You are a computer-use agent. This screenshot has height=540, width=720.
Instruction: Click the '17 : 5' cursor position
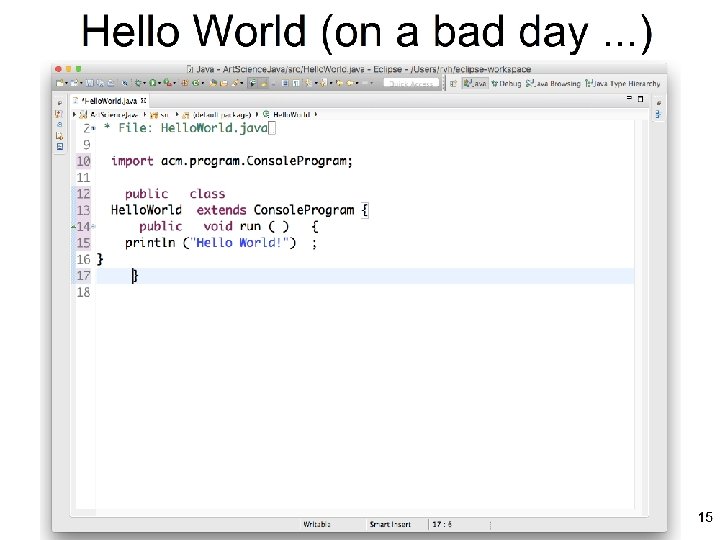(x=442, y=524)
